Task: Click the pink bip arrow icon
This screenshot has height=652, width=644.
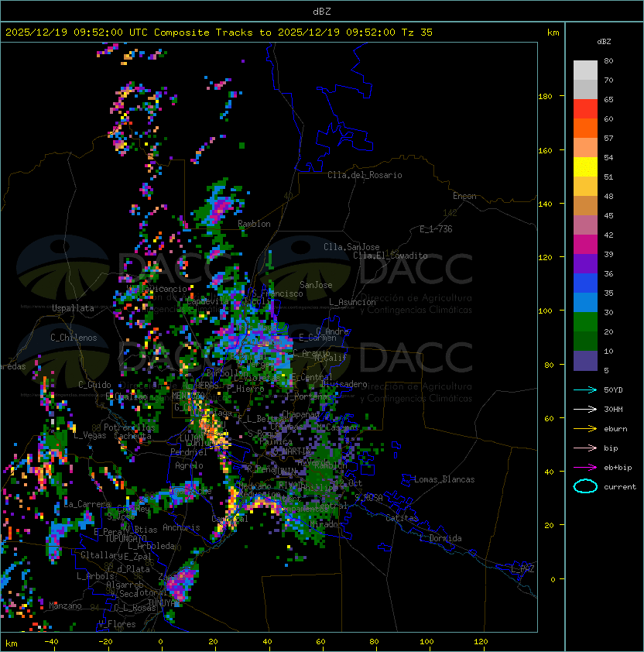Action: 585,448
